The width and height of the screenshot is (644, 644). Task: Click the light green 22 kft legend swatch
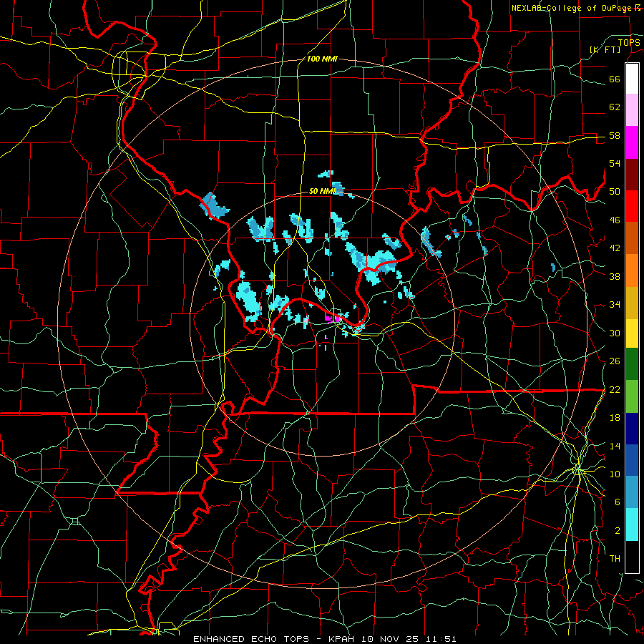pyautogui.click(x=632, y=396)
